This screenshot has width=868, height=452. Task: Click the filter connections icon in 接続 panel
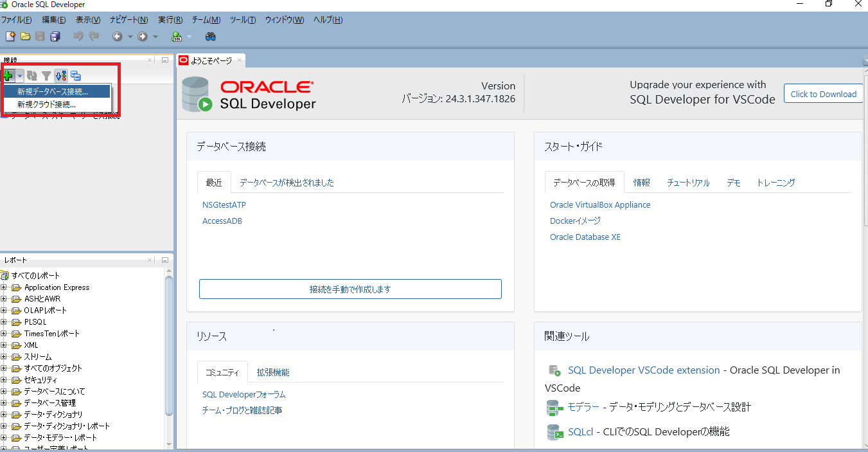click(46, 76)
